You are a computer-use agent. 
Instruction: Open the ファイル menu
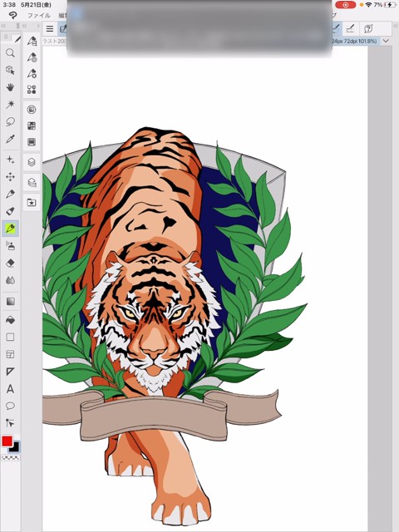(x=39, y=15)
